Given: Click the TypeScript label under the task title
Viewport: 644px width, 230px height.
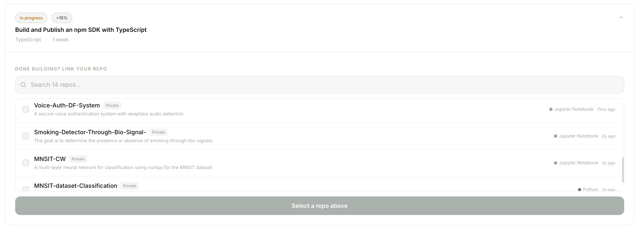Looking at the screenshot, I should coord(28,39).
